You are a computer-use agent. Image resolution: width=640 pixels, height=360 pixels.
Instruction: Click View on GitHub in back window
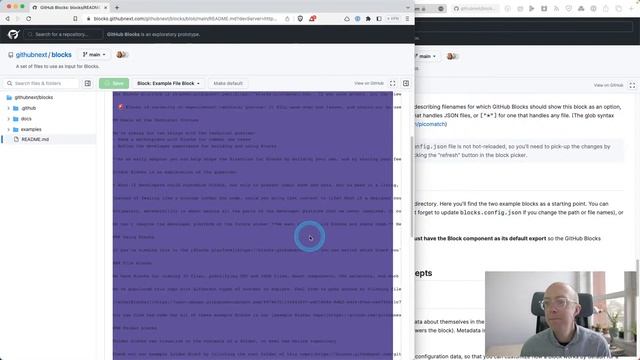(x=608, y=85)
